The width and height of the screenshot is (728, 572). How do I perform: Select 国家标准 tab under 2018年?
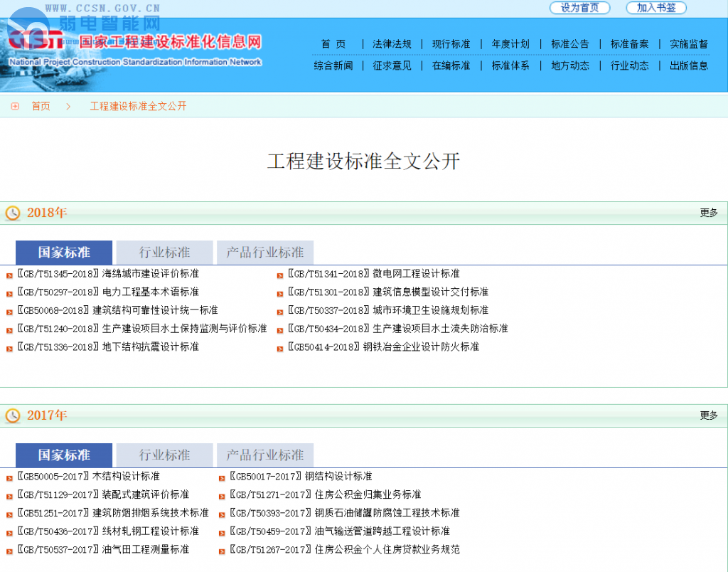tap(64, 253)
